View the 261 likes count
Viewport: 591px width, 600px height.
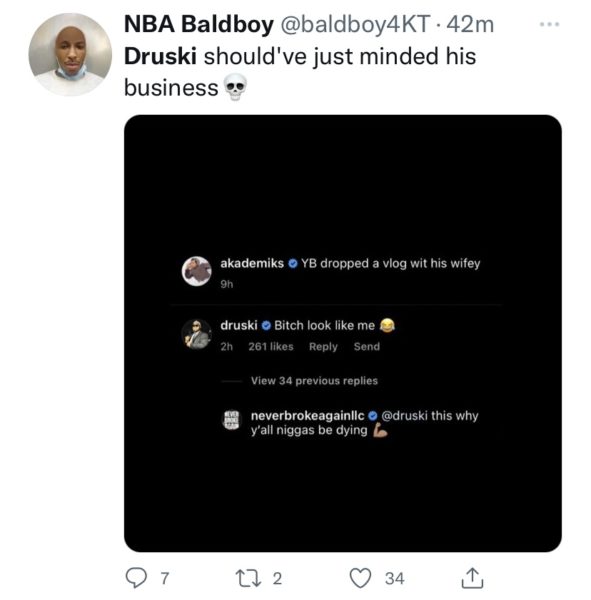(271, 347)
